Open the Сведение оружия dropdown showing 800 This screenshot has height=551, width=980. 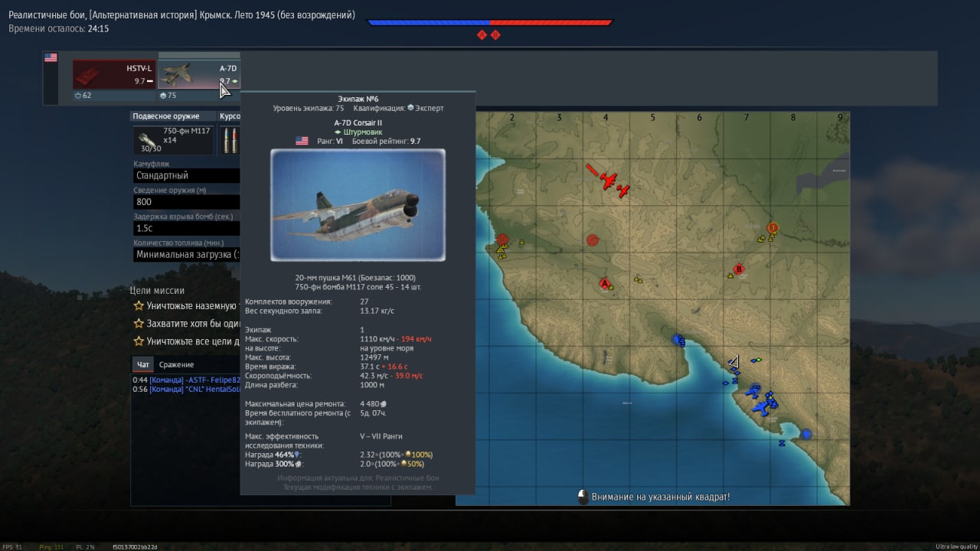click(187, 202)
